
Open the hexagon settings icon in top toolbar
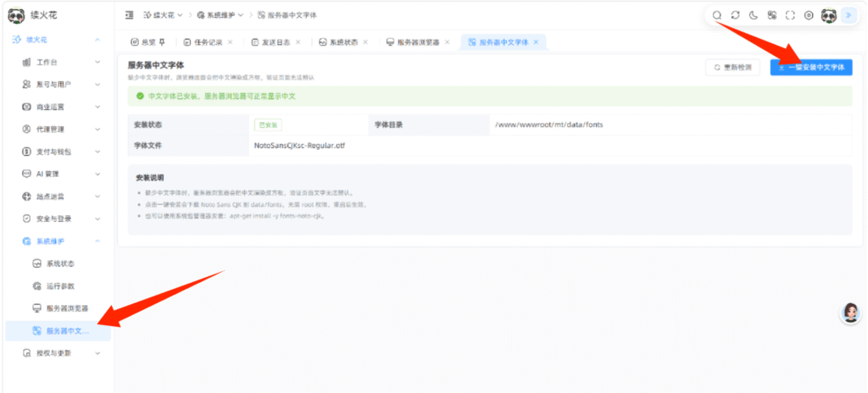pos(808,15)
